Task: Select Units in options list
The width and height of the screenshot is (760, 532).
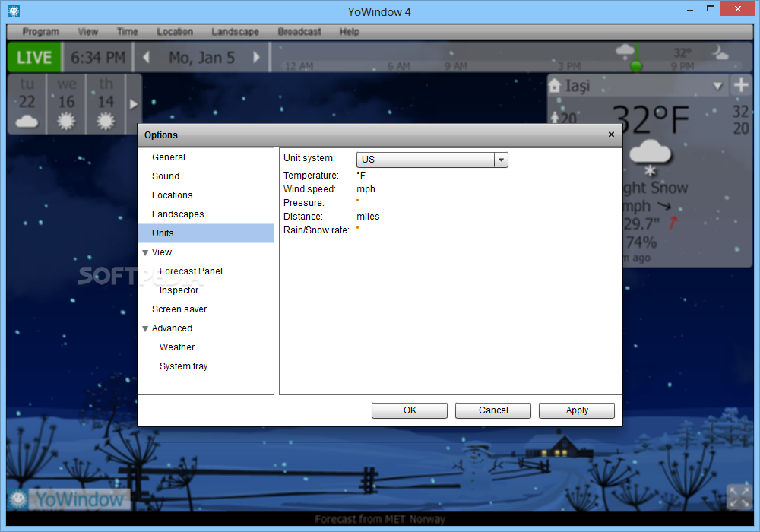Action: (206, 233)
